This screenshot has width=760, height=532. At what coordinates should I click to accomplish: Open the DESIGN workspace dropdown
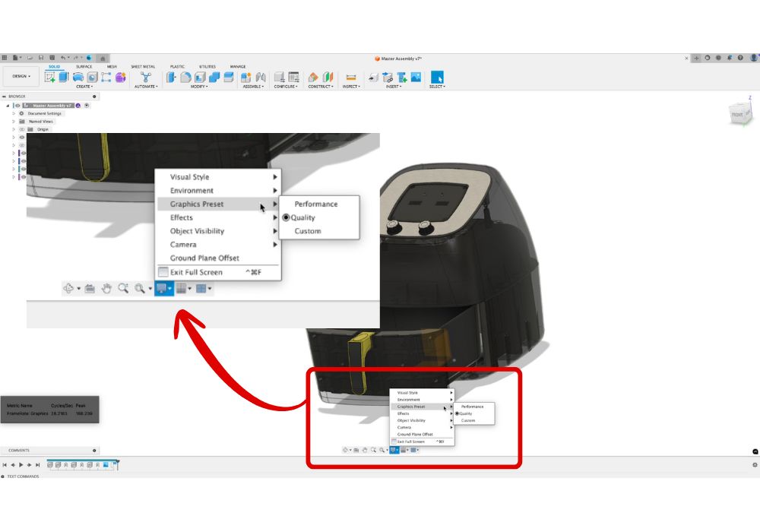(21, 76)
